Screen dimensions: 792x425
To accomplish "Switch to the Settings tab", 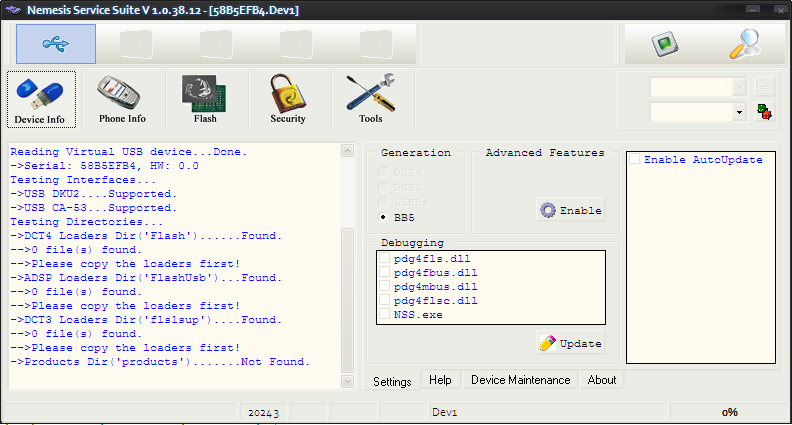I will 392,382.
